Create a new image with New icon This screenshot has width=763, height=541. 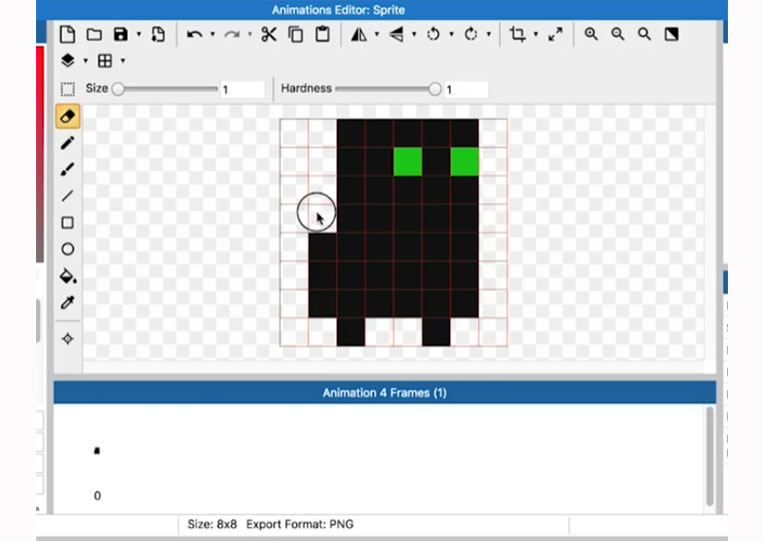[67, 35]
